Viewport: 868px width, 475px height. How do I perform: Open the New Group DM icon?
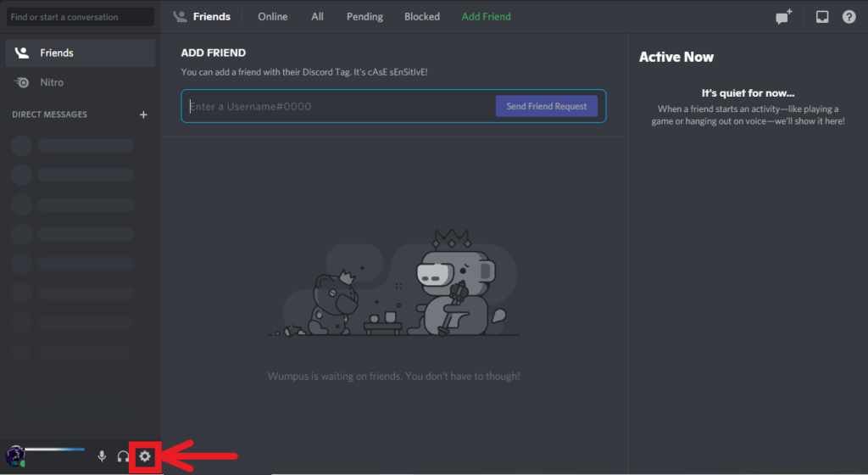[x=783, y=17]
